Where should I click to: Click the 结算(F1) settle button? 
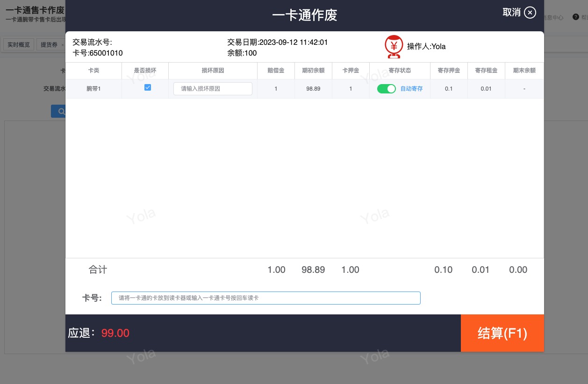point(502,333)
